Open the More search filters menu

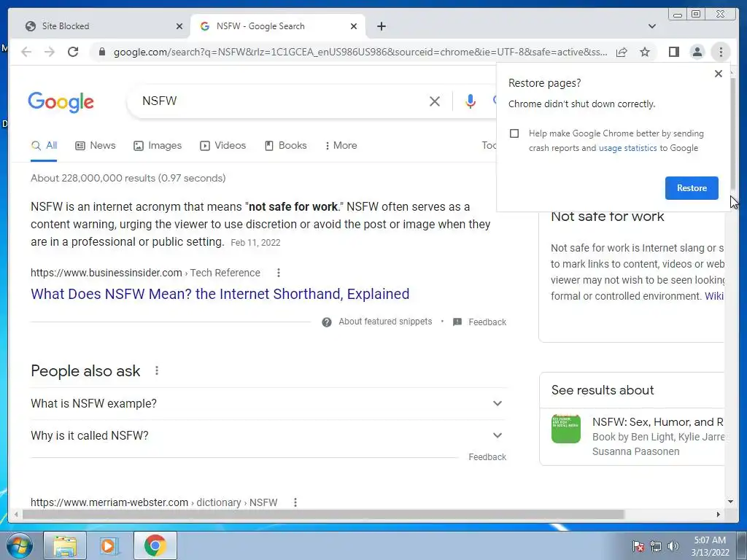[x=341, y=145]
